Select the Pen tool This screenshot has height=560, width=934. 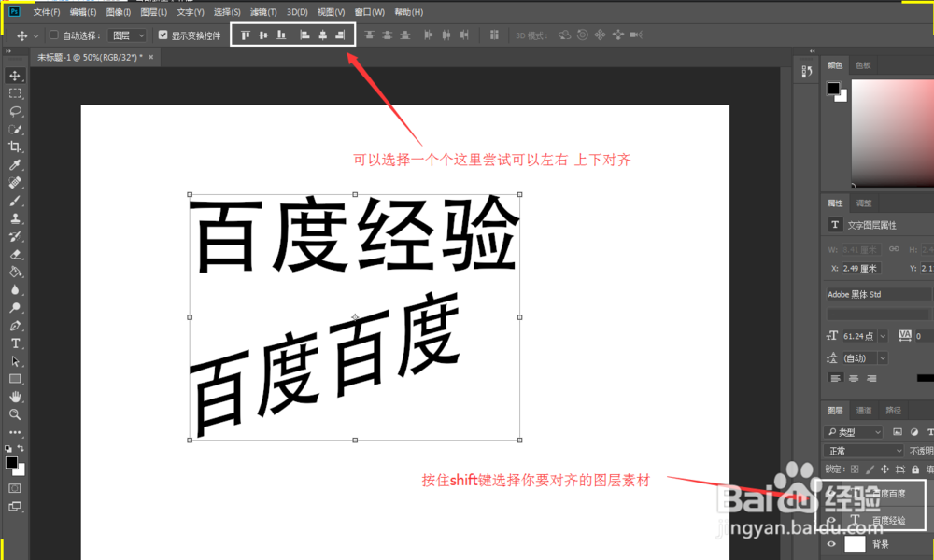(15, 326)
